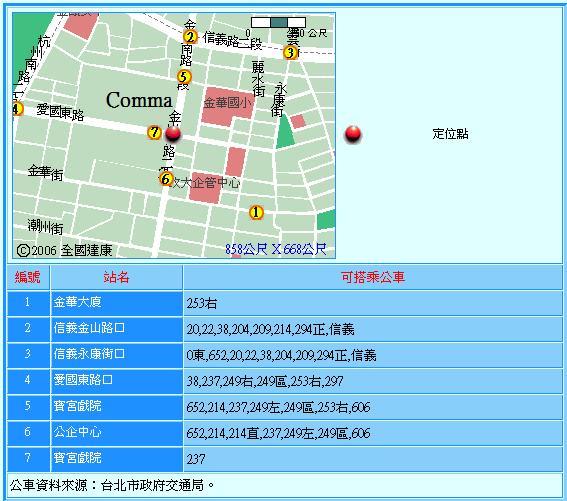Click the 站名 column header
Image resolution: width=567 pixels, height=501 pixels.
(x=116, y=277)
